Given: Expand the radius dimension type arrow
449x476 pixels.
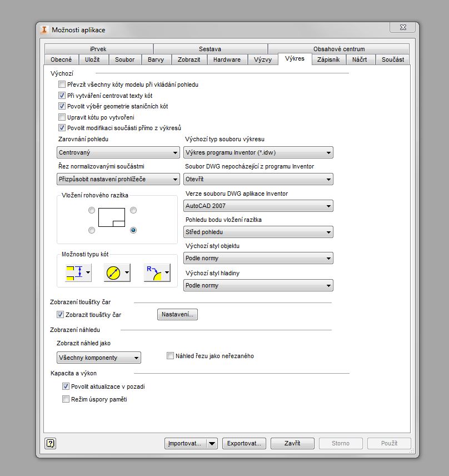Looking at the screenshot, I should coord(167,272).
